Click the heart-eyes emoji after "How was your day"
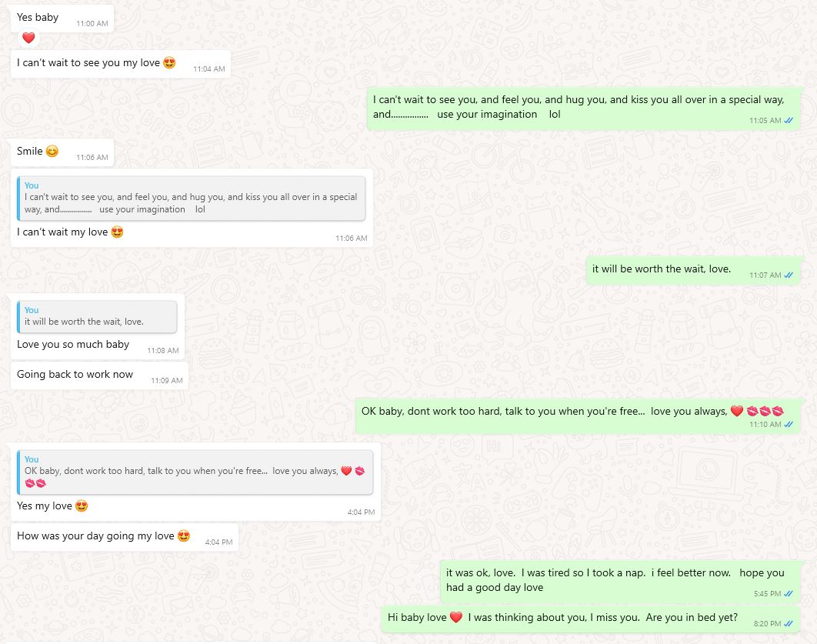The image size is (817, 644). pyautogui.click(x=184, y=536)
